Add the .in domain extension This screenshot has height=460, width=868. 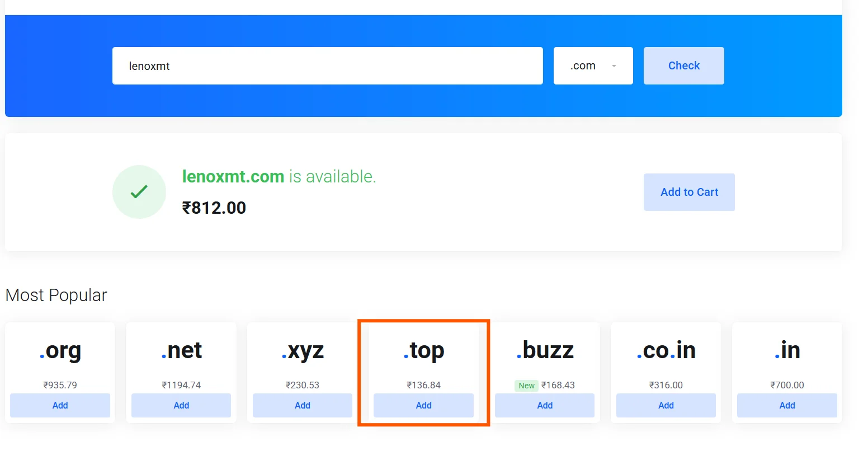[787, 405]
